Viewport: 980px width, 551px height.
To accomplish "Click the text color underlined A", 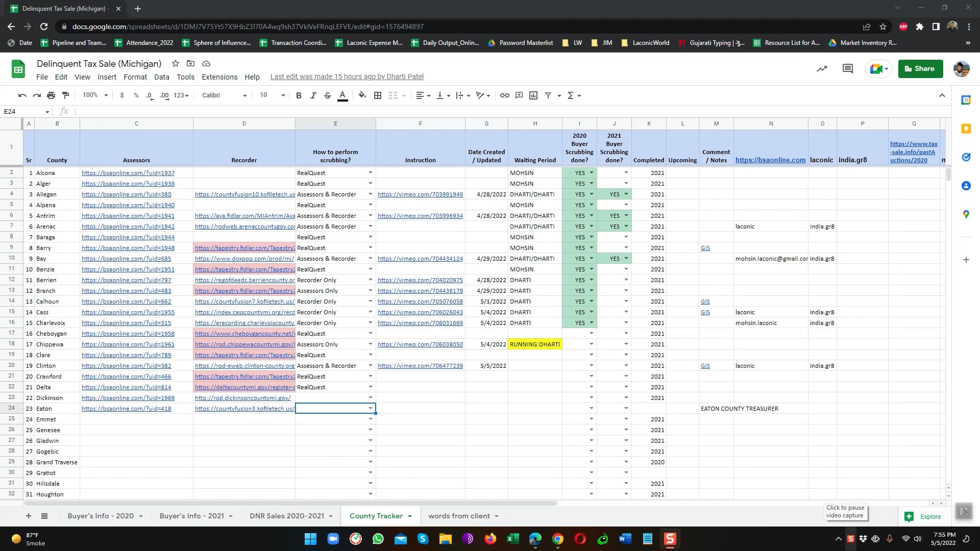I will coord(342,95).
